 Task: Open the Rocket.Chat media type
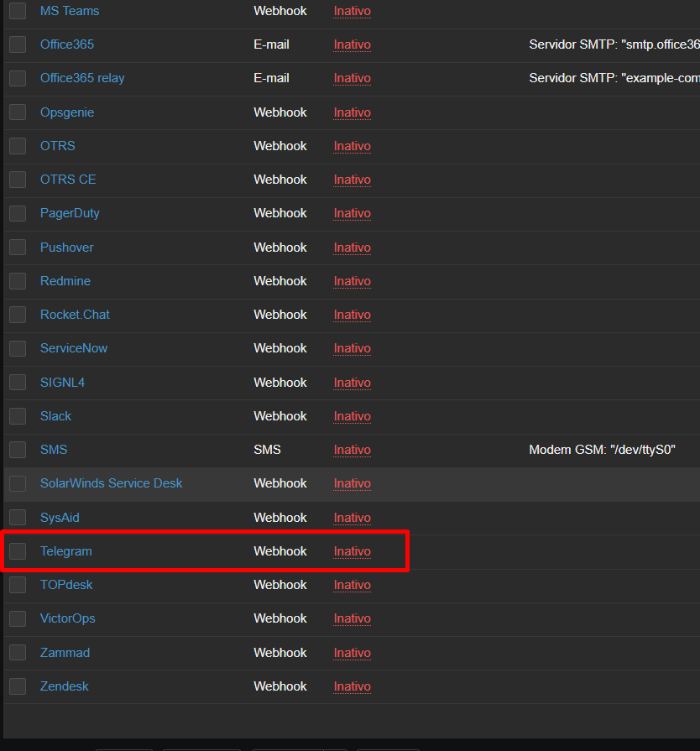(x=75, y=315)
